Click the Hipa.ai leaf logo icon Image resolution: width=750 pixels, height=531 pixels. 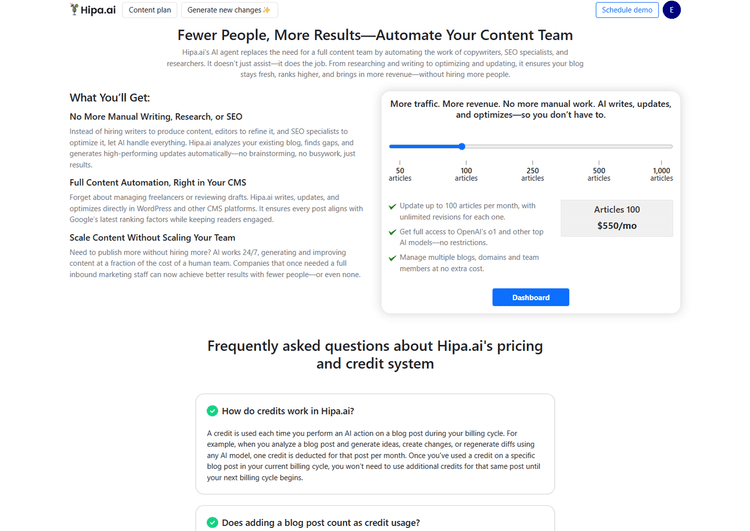point(76,10)
